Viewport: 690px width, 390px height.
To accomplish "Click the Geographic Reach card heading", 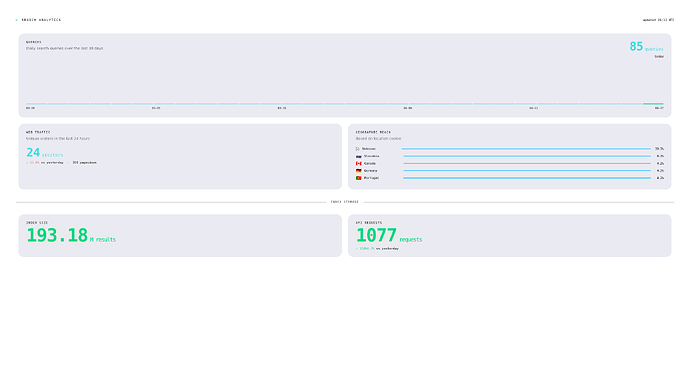I will [373, 132].
